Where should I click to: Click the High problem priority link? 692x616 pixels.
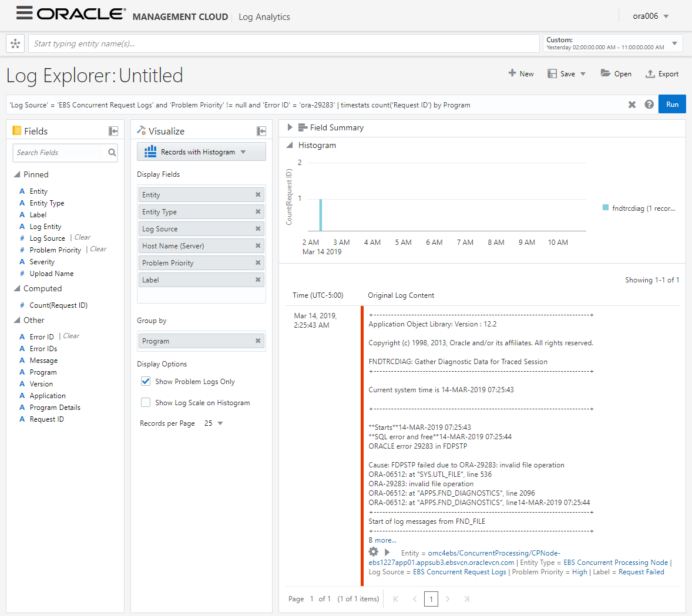click(x=579, y=572)
